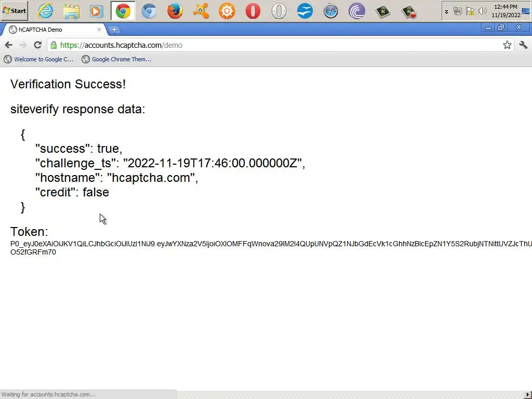Click the siteverify response data heading
The image size is (532, 399).
78,109
